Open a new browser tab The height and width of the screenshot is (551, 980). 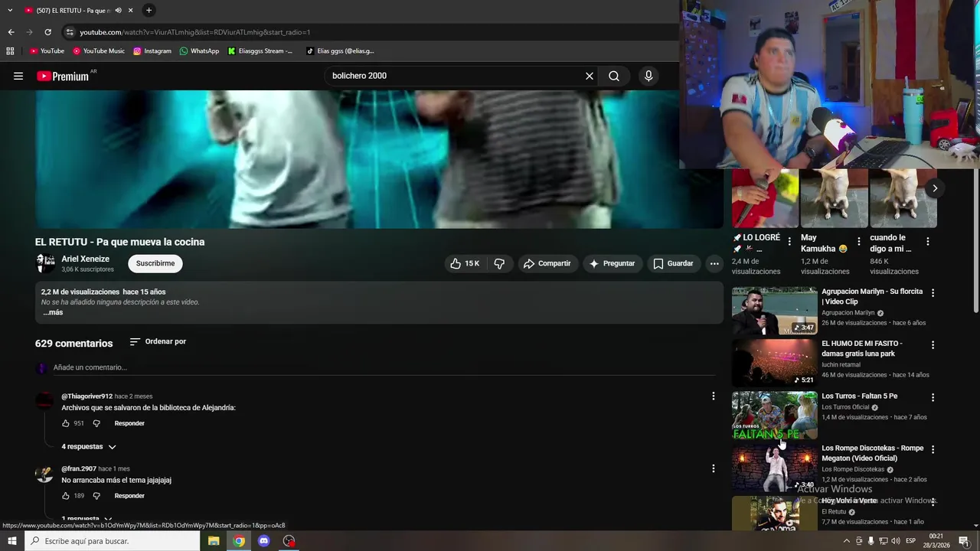pyautogui.click(x=149, y=11)
